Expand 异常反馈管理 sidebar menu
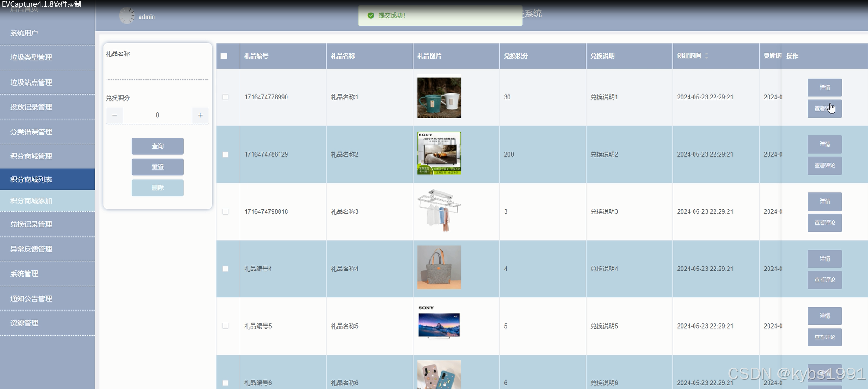The image size is (868, 389). [x=47, y=249]
